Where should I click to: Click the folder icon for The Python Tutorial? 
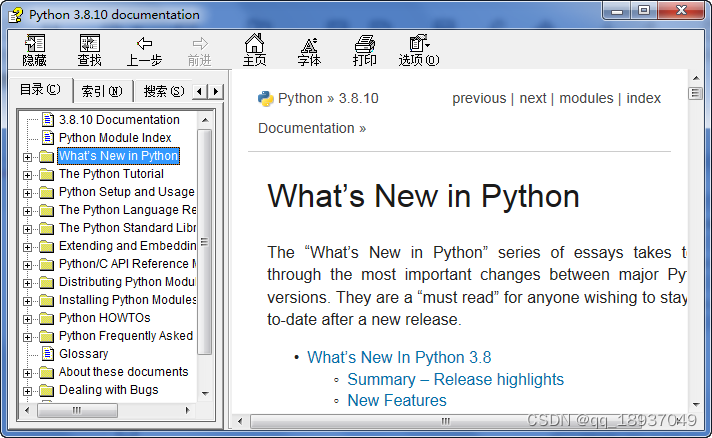(46, 174)
